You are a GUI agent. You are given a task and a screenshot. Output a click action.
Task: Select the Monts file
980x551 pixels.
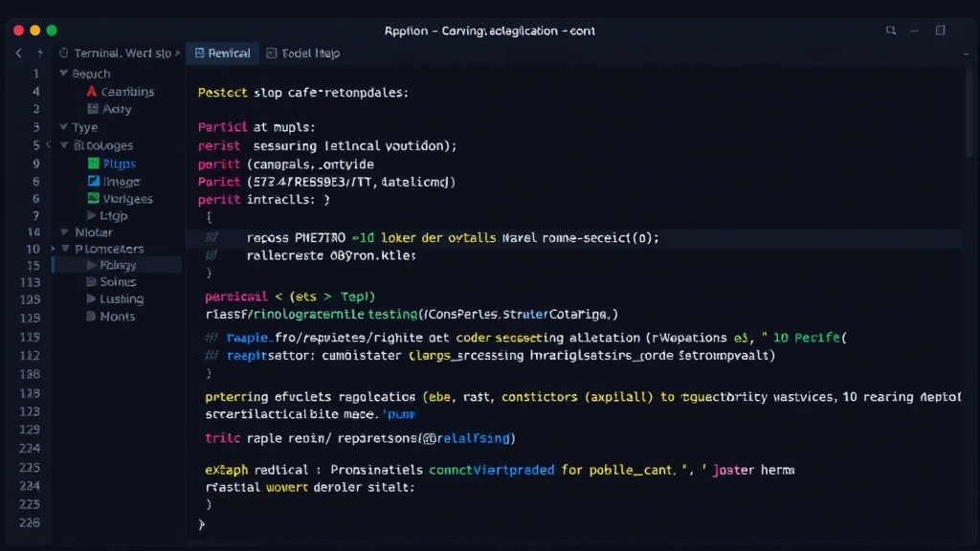click(x=118, y=316)
